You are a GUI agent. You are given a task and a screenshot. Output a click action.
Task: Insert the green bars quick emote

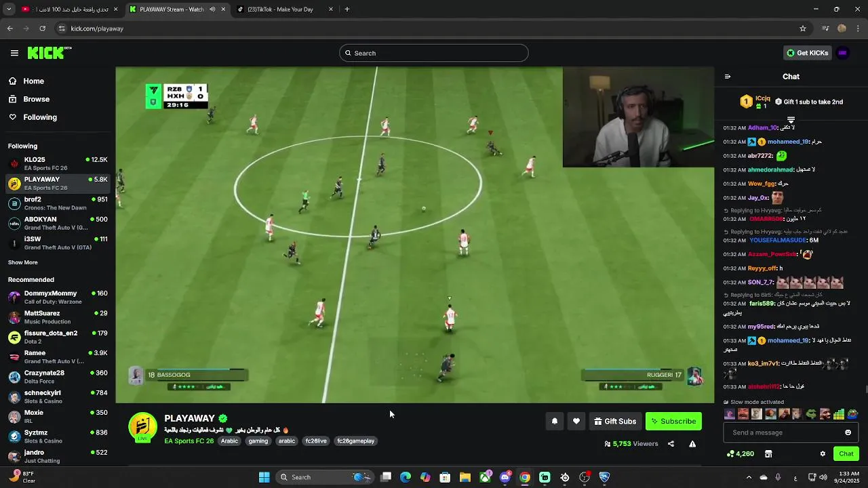[x=839, y=413]
